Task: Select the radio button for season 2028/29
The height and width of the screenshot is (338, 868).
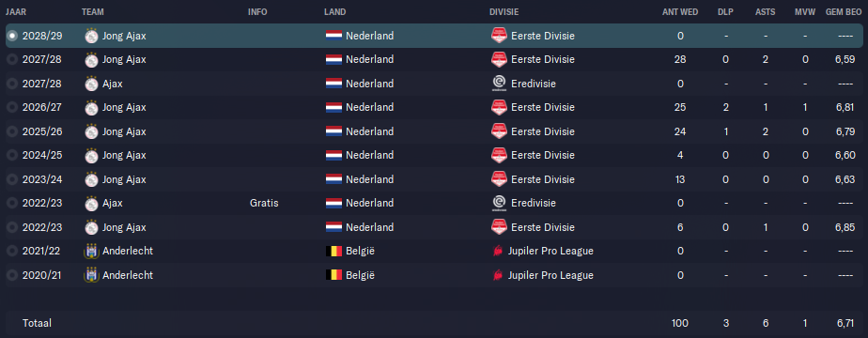Action: pyautogui.click(x=12, y=36)
